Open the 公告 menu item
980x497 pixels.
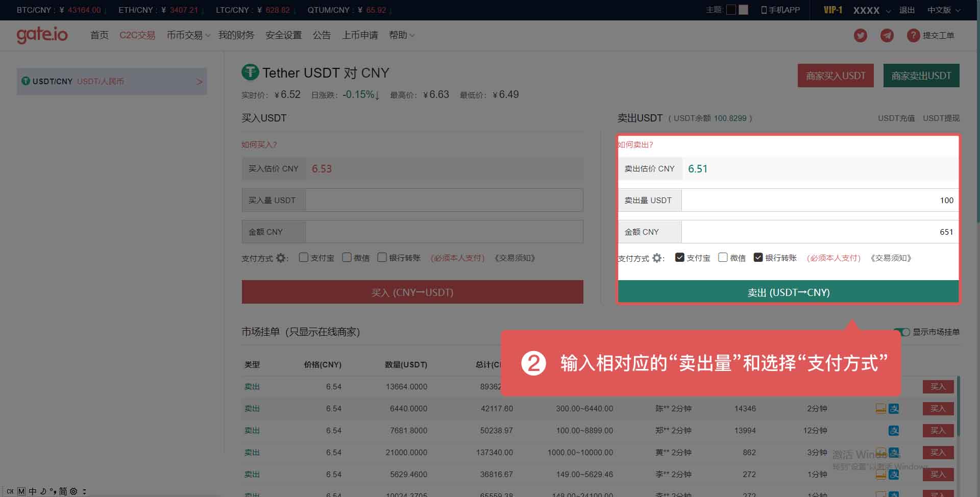coord(322,35)
